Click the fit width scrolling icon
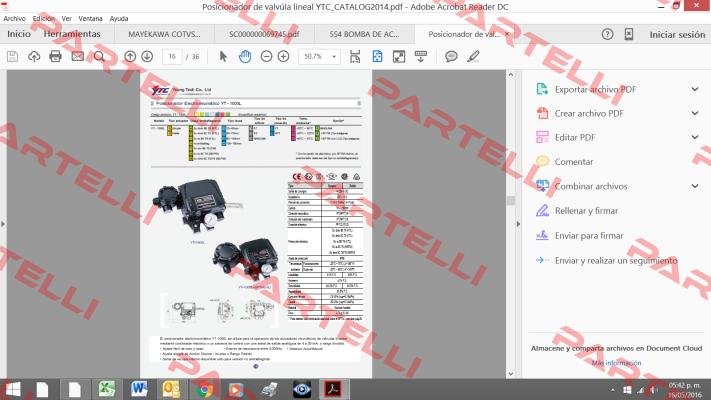711x400 pixels. coord(355,57)
